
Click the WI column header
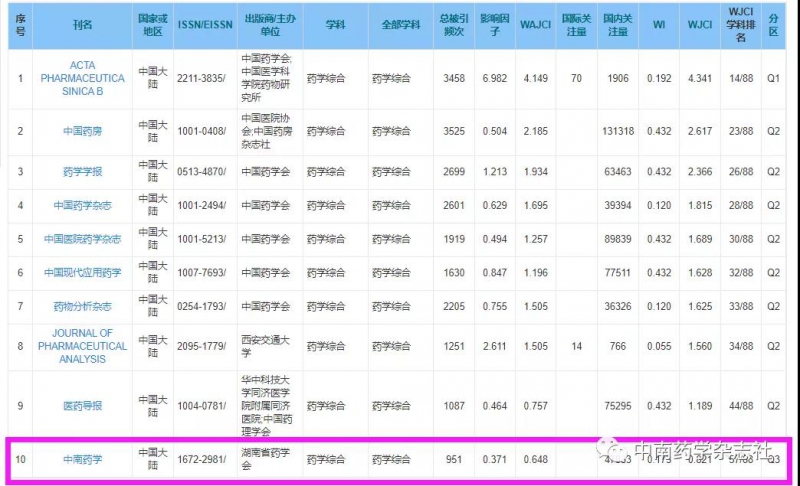[x=659, y=24]
